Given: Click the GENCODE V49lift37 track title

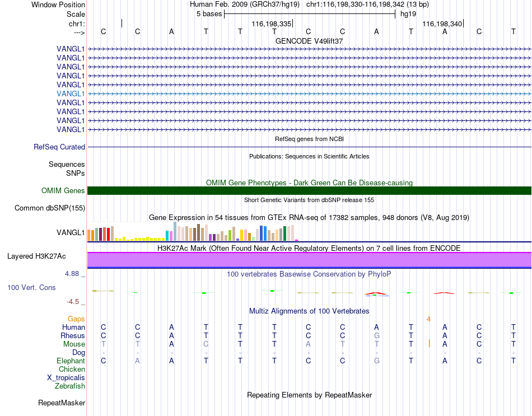Looking at the screenshot, I should click(x=309, y=41).
